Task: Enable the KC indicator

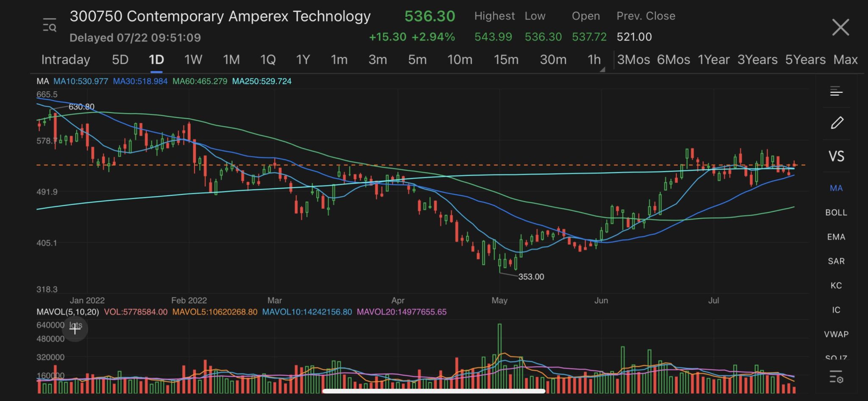Action: pyautogui.click(x=836, y=285)
